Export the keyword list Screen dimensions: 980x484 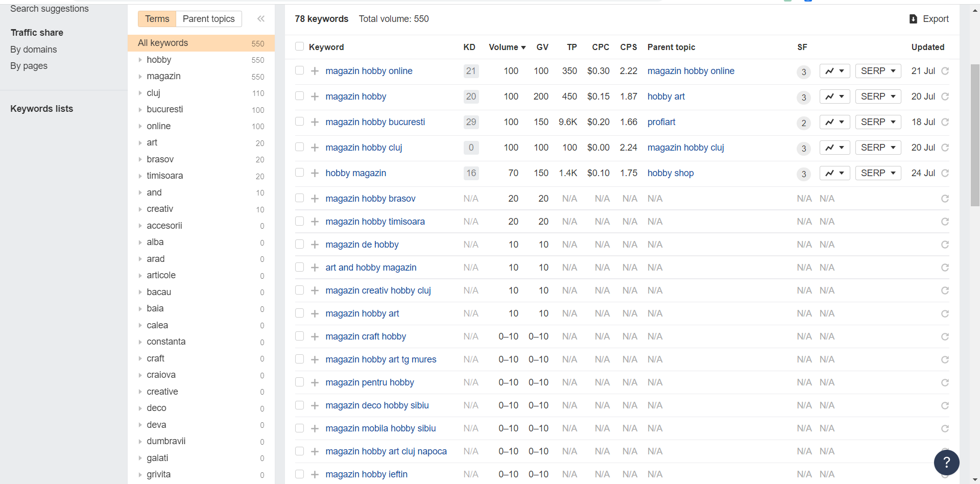click(x=929, y=19)
